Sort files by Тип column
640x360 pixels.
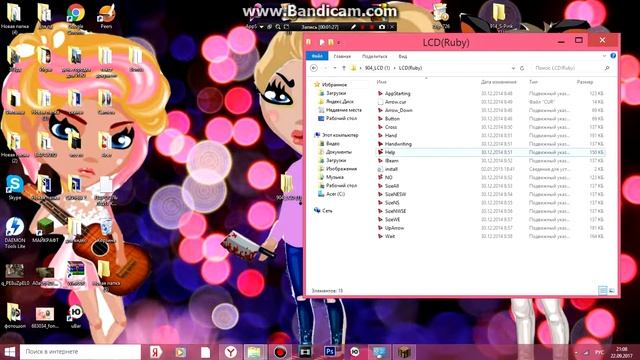pos(533,82)
